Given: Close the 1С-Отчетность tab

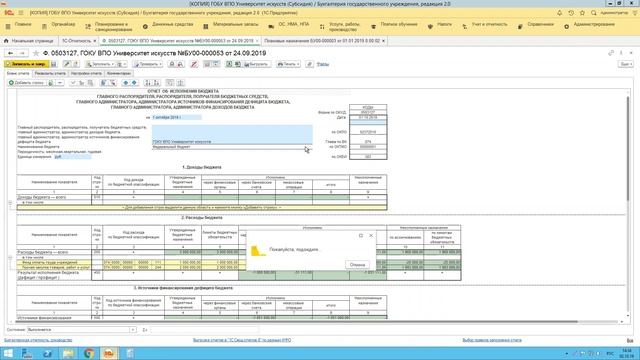Looking at the screenshot, I should point(95,41).
